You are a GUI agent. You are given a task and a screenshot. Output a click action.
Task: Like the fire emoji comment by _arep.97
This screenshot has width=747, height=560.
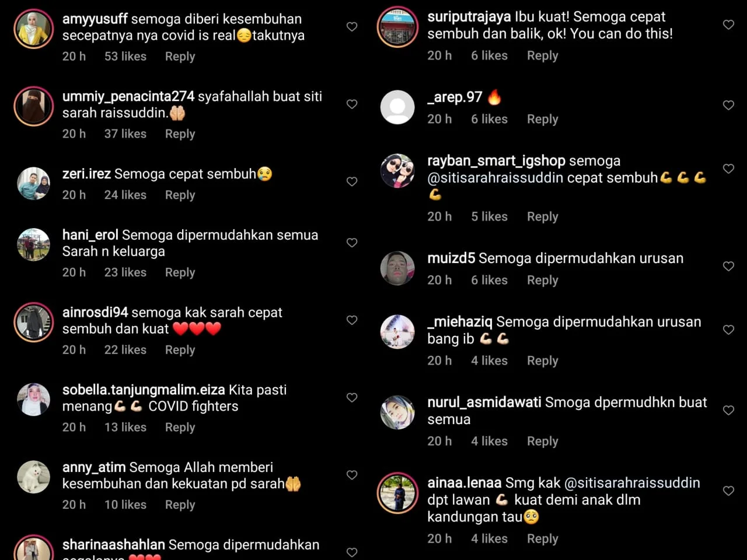click(x=728, y=105)
